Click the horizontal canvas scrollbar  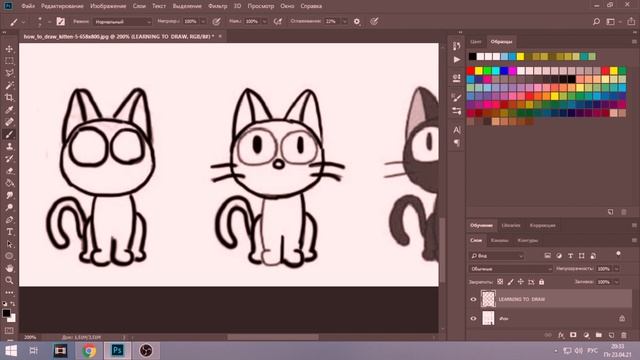pyautogui.click(x=273, y=337)
